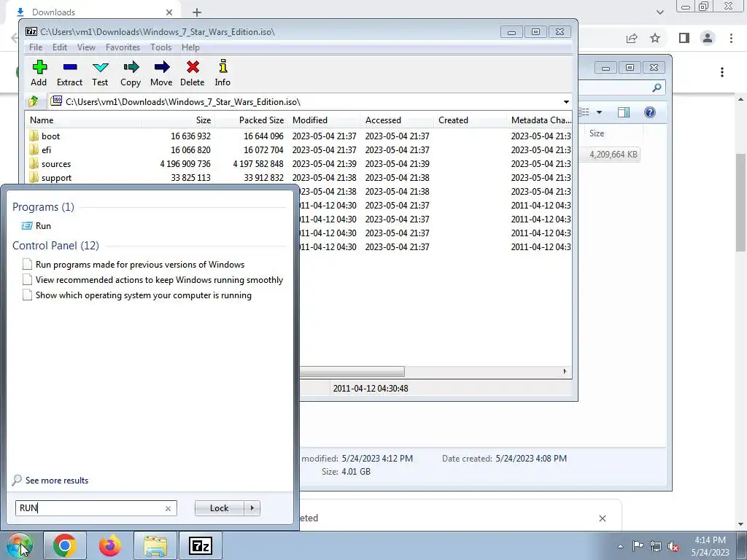The width and height of the screenshot is (747, 560).
Task: Switch to 7-Zip taskbar button
Action: 200,545
